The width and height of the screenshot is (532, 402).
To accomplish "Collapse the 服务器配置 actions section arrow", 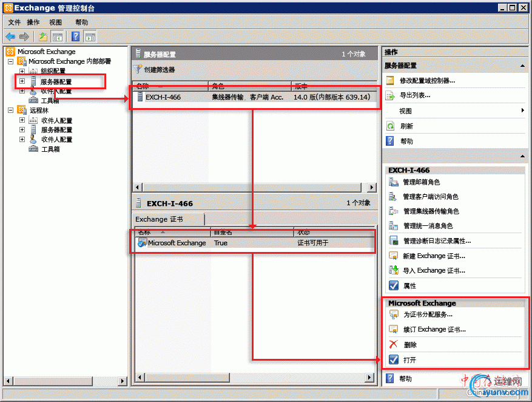I will coord(522,66).
